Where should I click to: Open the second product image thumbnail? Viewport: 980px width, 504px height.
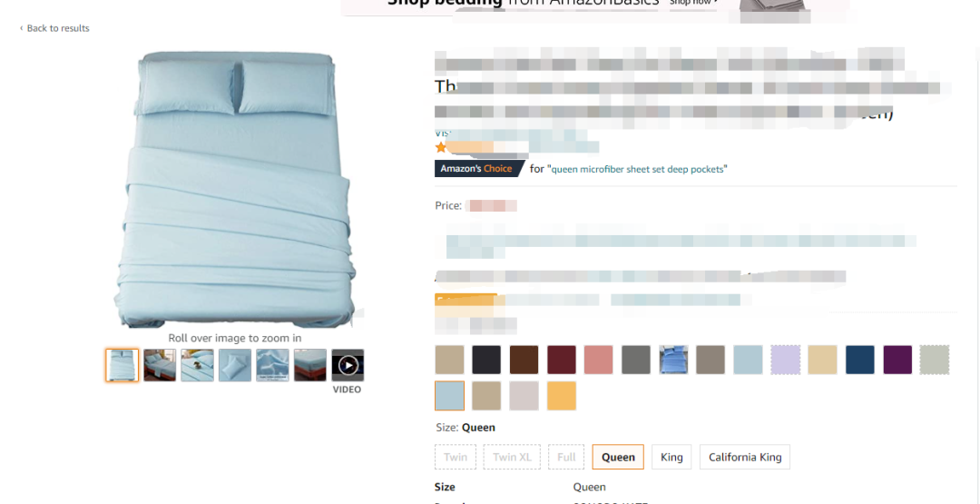coord(160,365)
